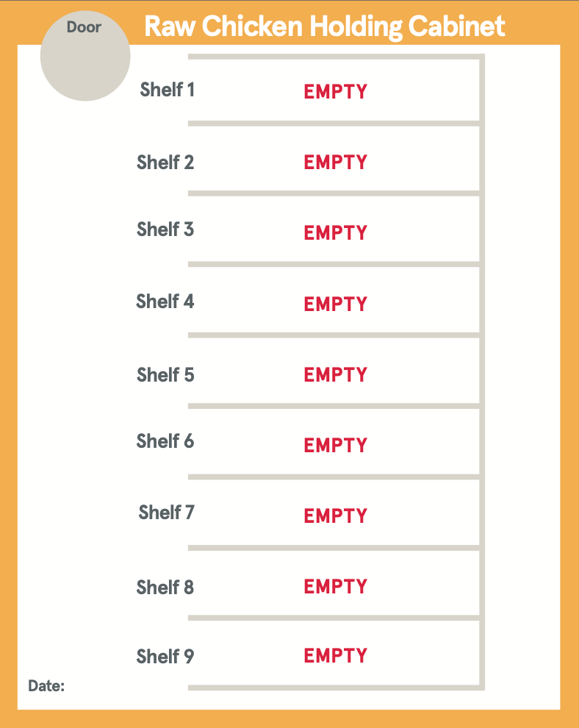This screenshot has width=579, height=728.
Task: Select the Shelf 7 label
Action: coord(167,512)
